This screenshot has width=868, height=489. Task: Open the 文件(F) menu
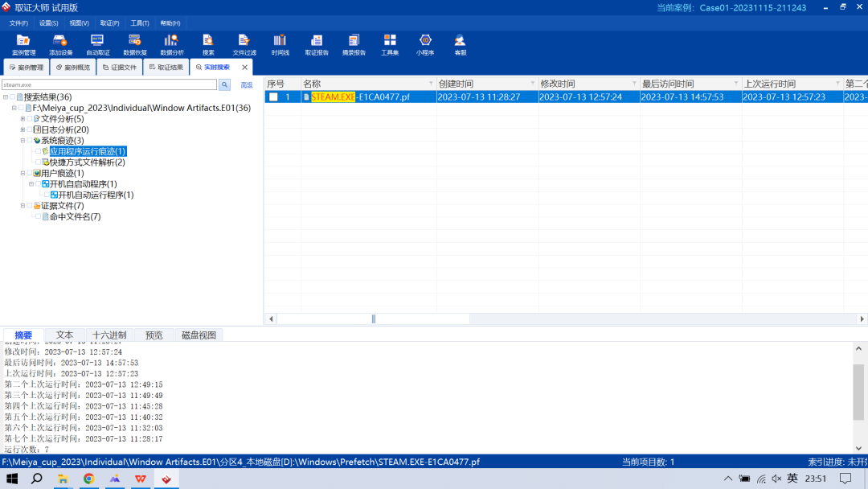pyautogui.click(x=18, y=23)
